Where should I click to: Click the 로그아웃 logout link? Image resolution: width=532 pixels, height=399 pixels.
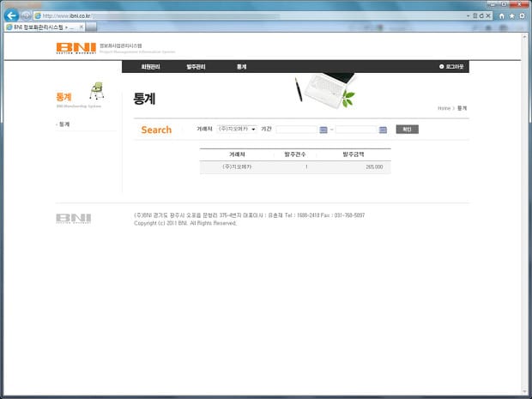pyautogui.click(x=451, y=66)
